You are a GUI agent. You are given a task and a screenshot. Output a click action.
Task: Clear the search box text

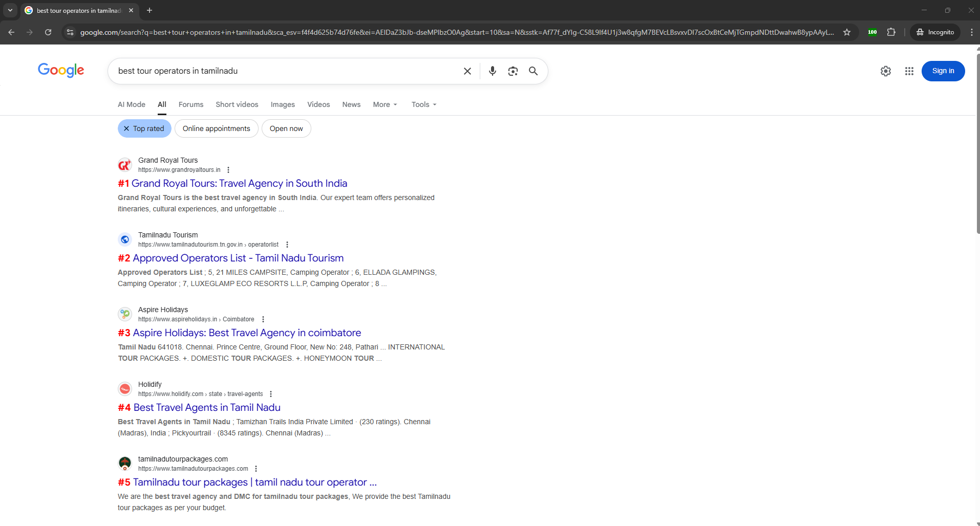pyautogui.click(x=467, y=71)
